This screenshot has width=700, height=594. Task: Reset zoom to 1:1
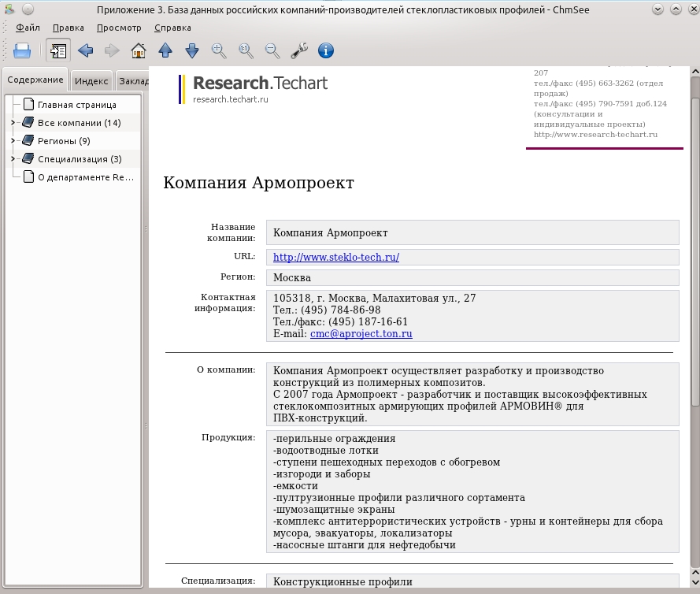pos(246,50)
